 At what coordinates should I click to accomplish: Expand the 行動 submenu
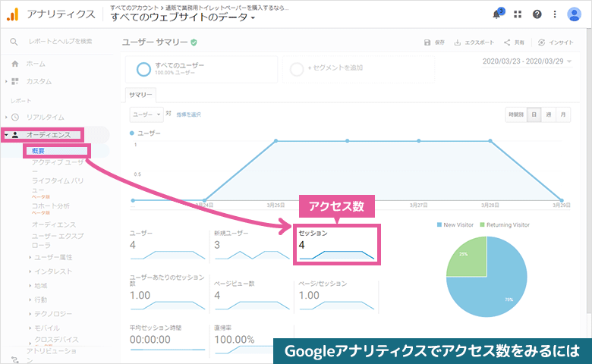click(x=30, y=300)
